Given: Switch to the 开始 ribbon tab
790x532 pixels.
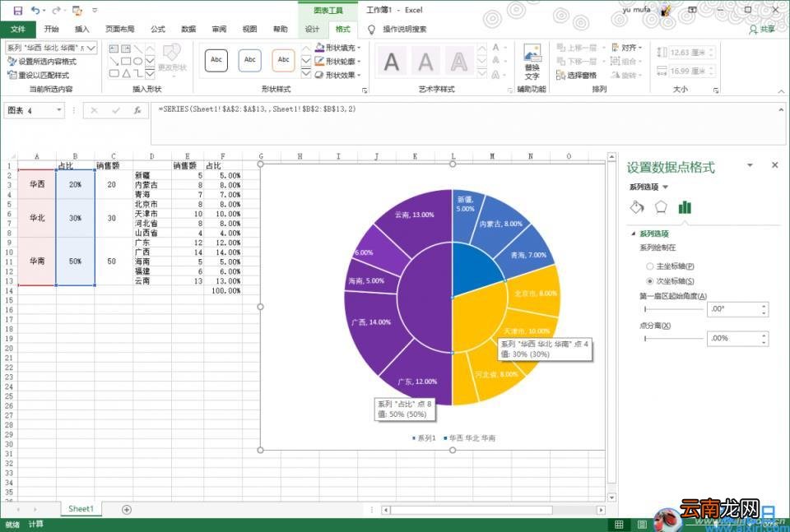Looking at the screenshot, I should pos(51,30).
